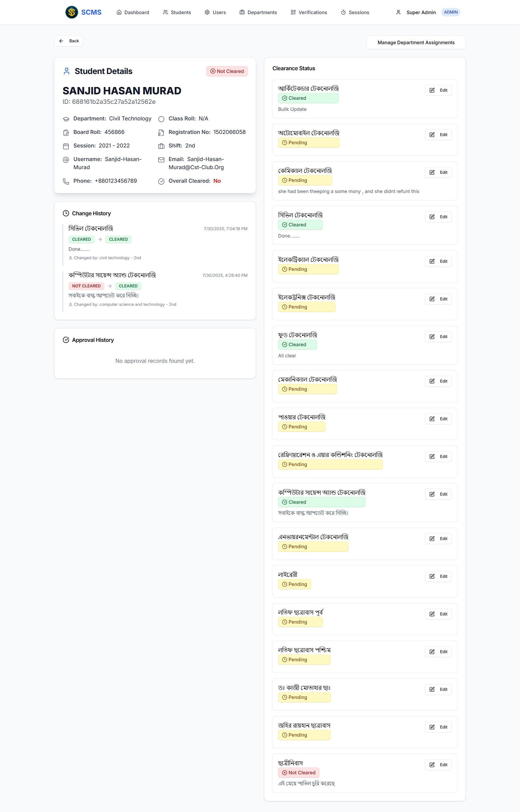520x812 pixels.
Task: Click the envelope icon beside Email
Action: tap(161, 159)
